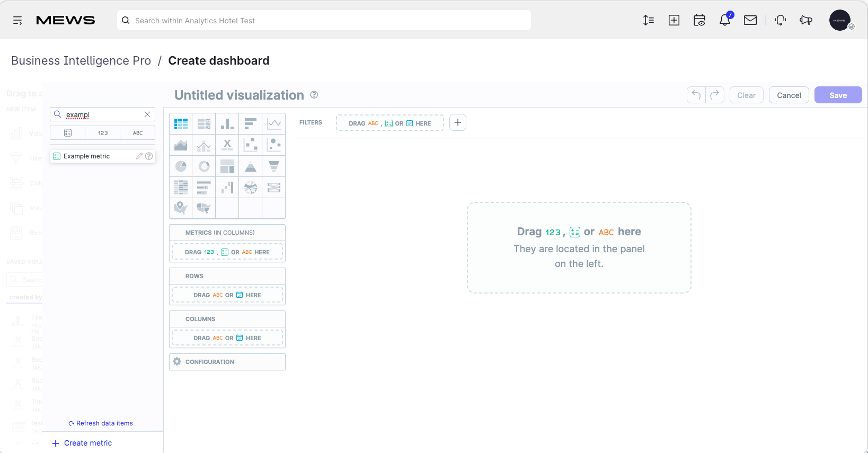Open the sort-list icon in header
Screen dimensions: 868x453
pyautogui.click(x=649, y=20)
